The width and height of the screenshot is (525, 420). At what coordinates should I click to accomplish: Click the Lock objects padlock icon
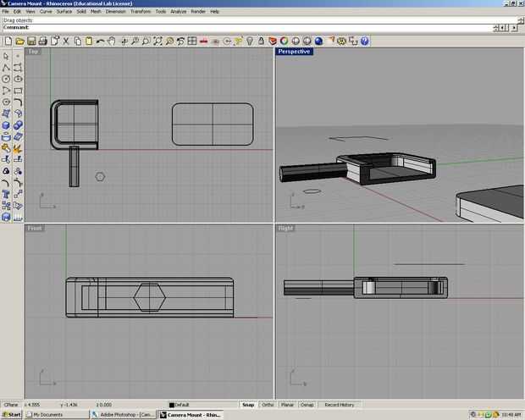point(261,41)
